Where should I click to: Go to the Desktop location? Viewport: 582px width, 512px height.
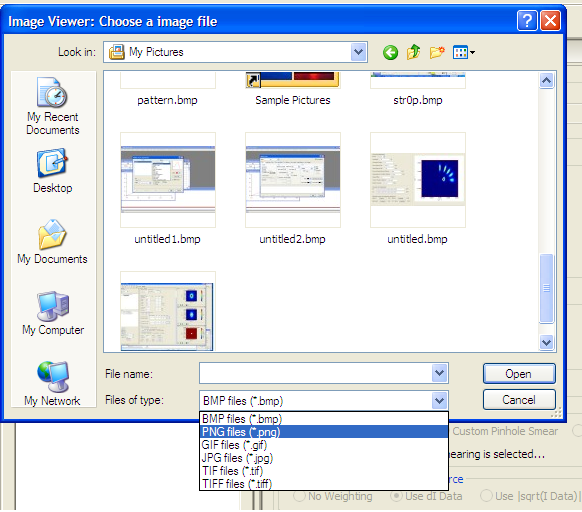(53, 171)
